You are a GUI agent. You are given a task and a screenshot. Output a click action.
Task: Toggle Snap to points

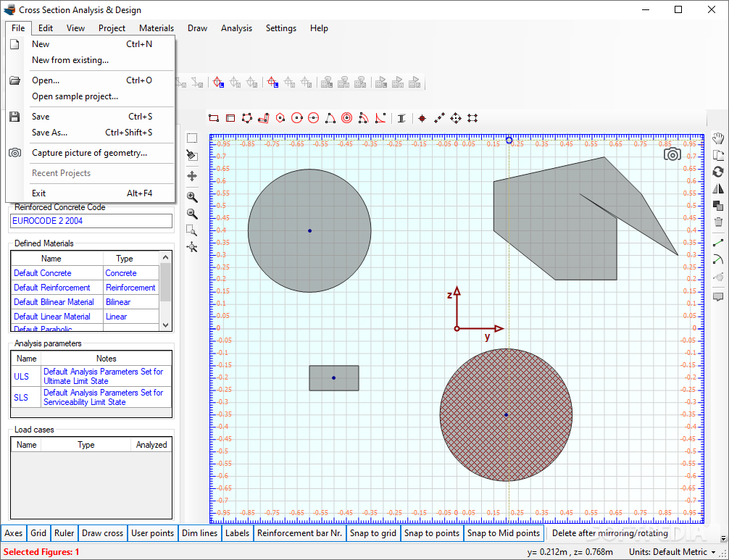coord(432,533)
